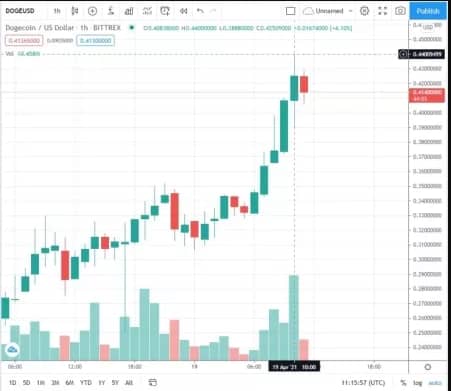
Task: Open the Indicators icon
Action: (111, 11)
